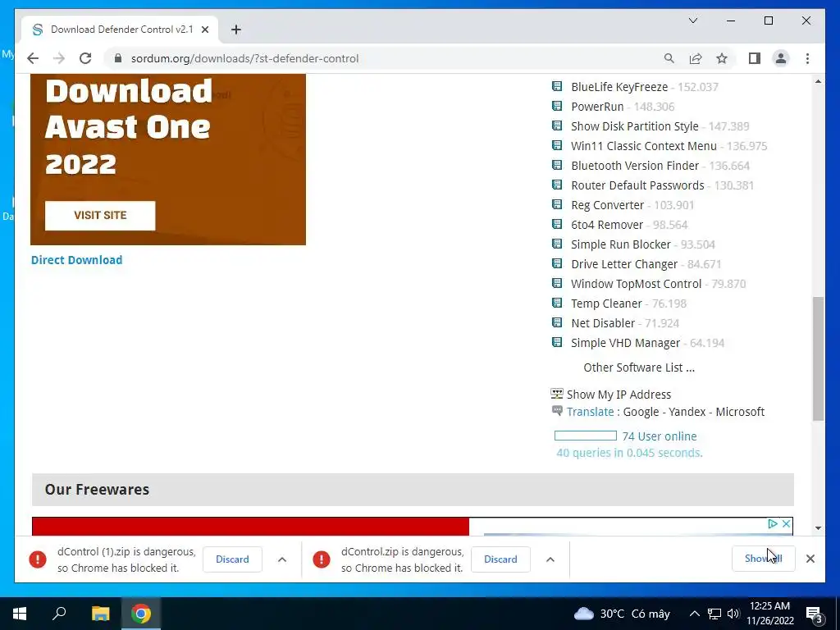Discard dControl (1).zip download

pyautogui.click(x=232, y=559)
